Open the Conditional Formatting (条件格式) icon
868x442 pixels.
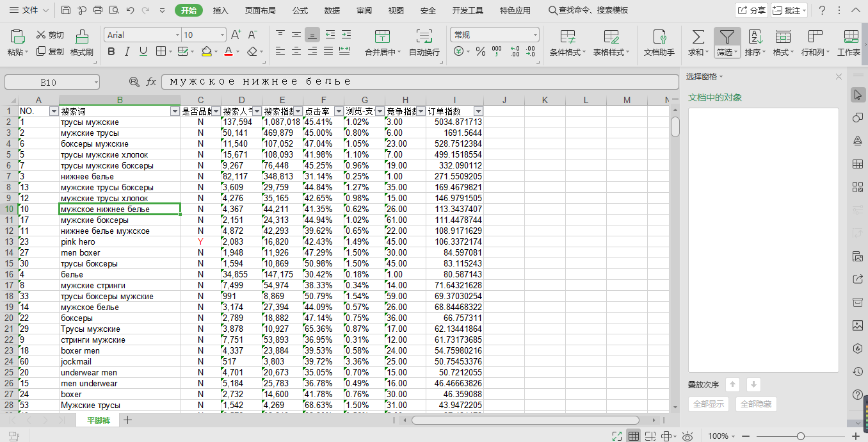(x=568, y=37)
